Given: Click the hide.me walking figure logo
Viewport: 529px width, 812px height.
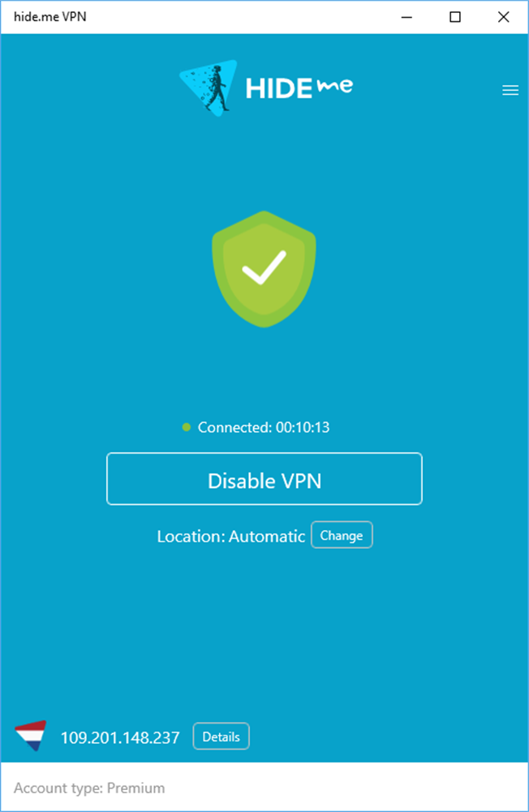Looking at the screenshot, I should tap(208, 88).
